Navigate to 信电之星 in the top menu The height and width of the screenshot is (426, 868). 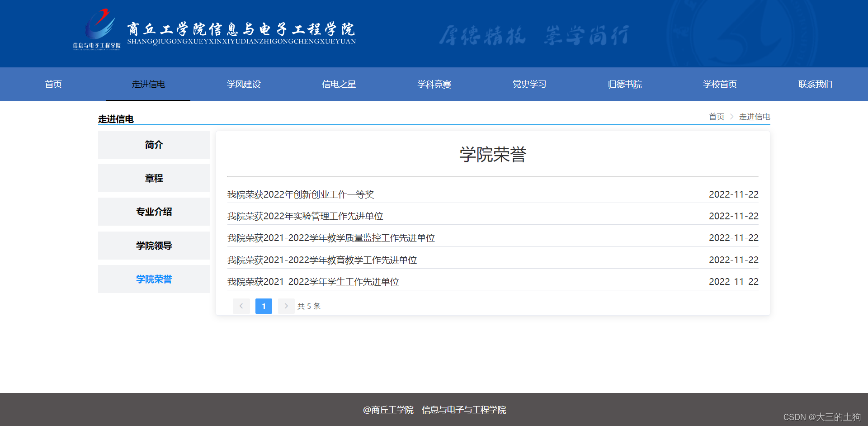click(339, 84)
